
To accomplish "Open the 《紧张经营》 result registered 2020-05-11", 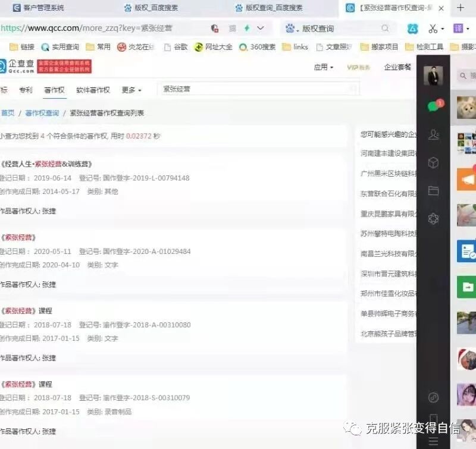I will coord(18,237).
